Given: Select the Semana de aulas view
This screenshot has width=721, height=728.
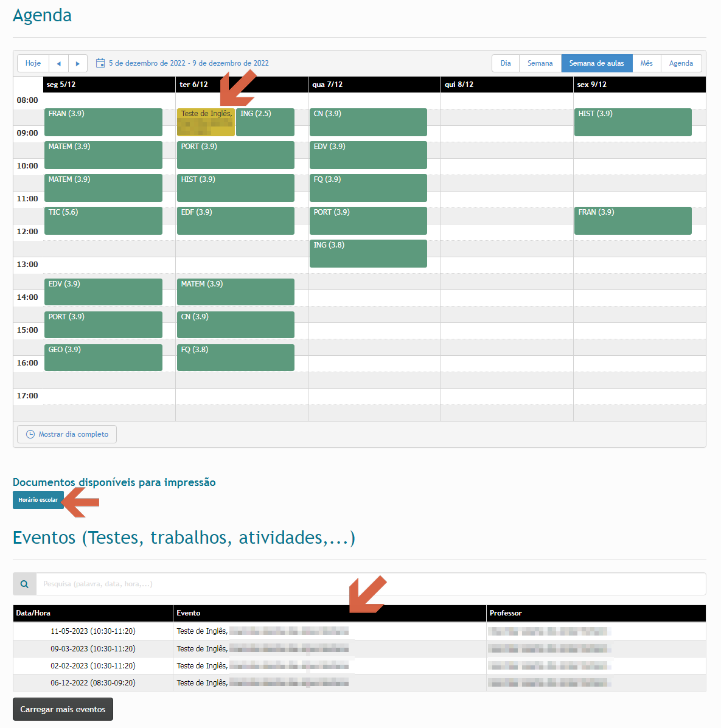Looking at the screenshot, I should (596, 63).
